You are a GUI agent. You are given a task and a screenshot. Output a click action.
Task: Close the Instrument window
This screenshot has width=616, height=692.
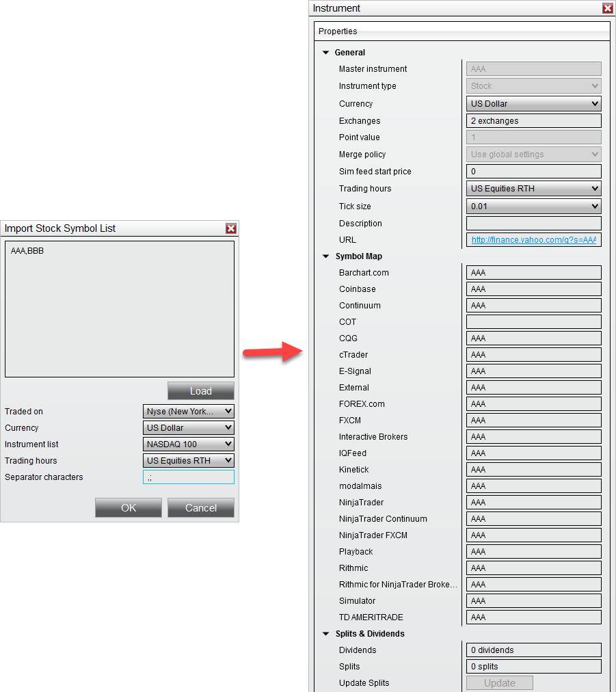(x=608, y=8)
